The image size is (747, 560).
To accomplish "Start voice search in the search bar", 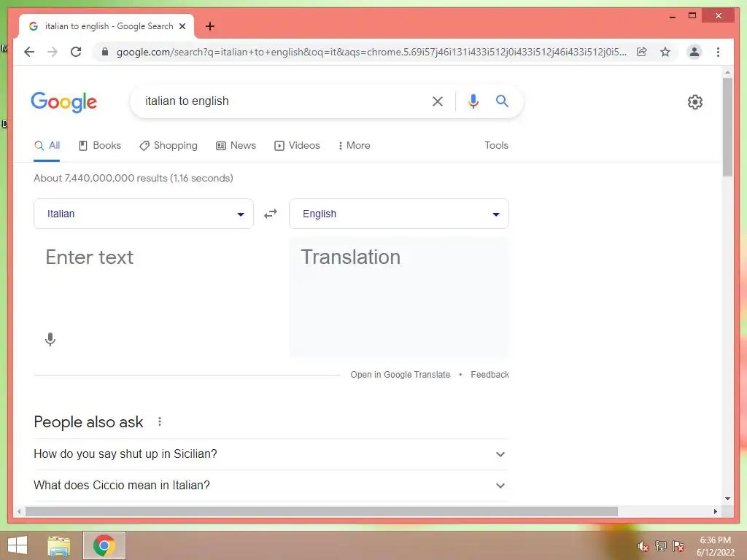I will [x=473, y=101].
